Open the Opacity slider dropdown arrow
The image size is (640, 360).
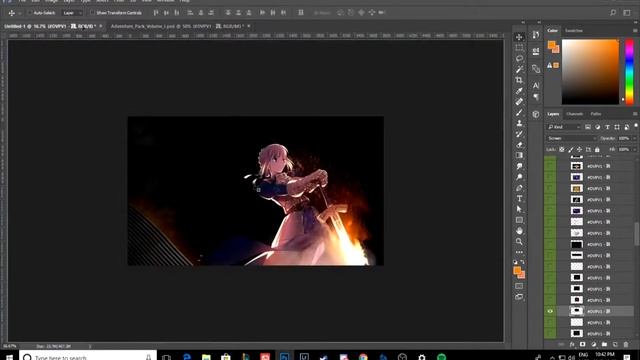tap(634, 138)
